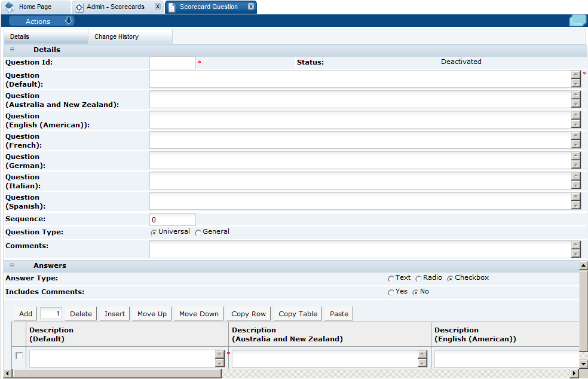This screenshot has width=588, height=379.
Task: Click scroll-up arrow beside Question (Default) field
Action: click(x=575, y=74)
